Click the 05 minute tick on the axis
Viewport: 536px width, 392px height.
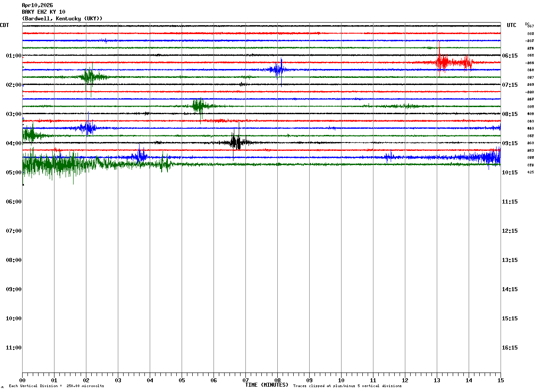pyautogui.click(x=182, y=380)
